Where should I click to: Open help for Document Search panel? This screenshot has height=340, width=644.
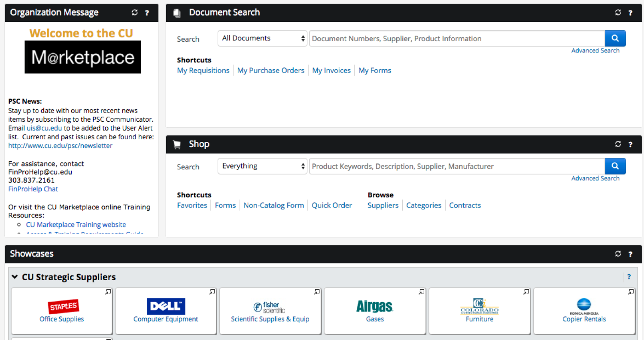630,13
